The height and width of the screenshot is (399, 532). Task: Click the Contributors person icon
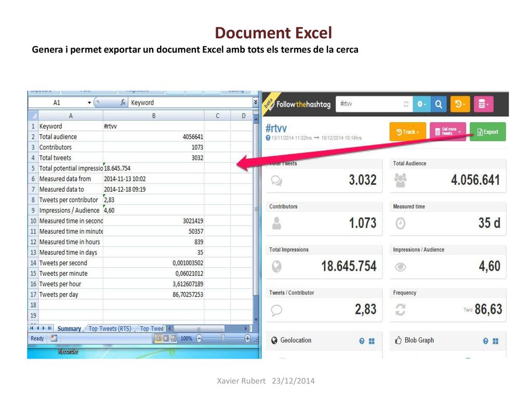click(276, 223)
